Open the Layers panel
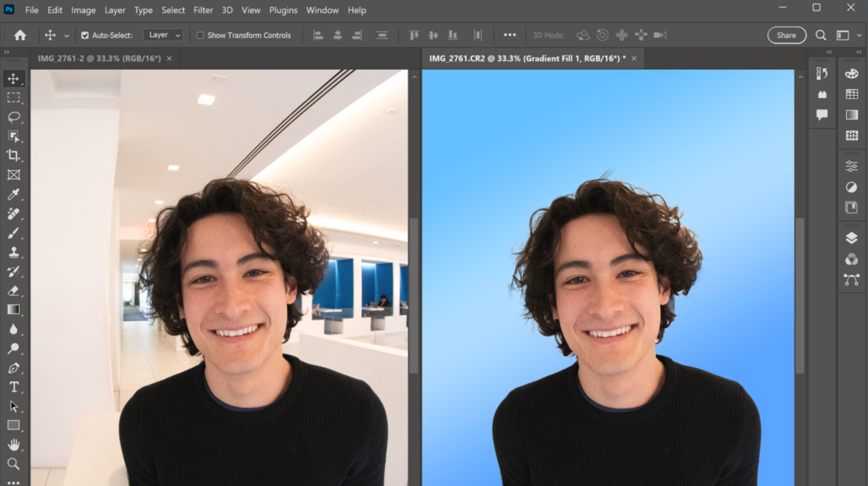 click(852, 238)
